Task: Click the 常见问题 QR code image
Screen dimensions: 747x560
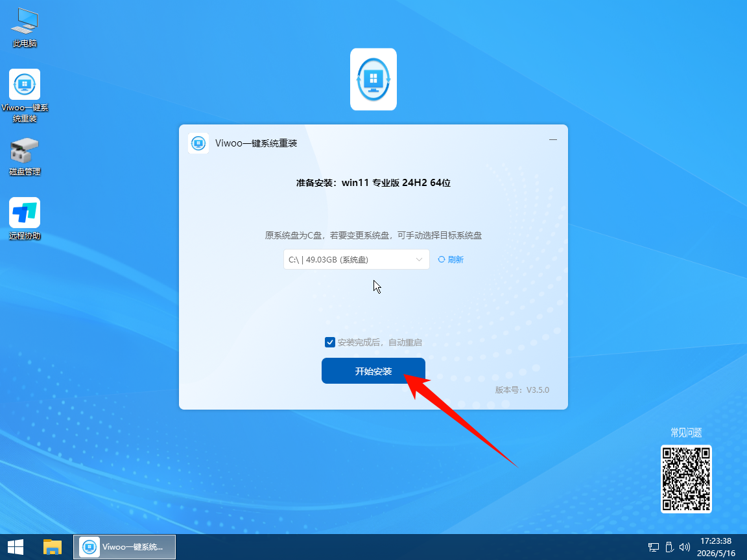Action: click(686, 479)
